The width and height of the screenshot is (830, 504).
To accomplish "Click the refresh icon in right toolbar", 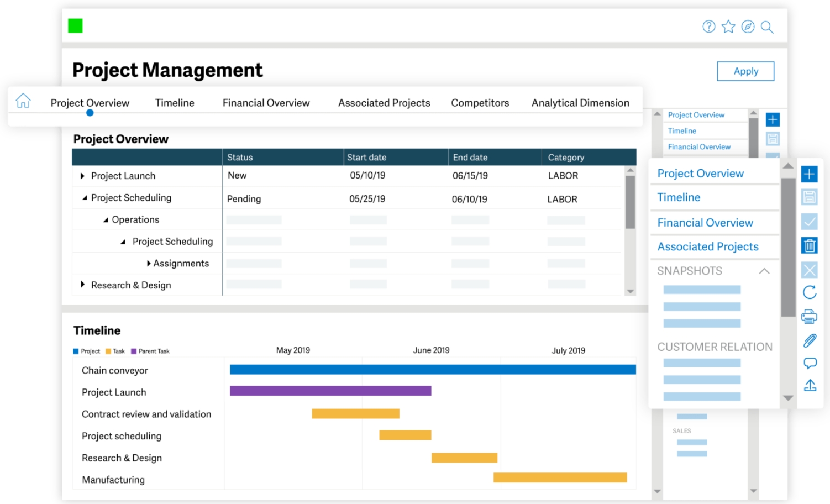I will tap(810, 292).
